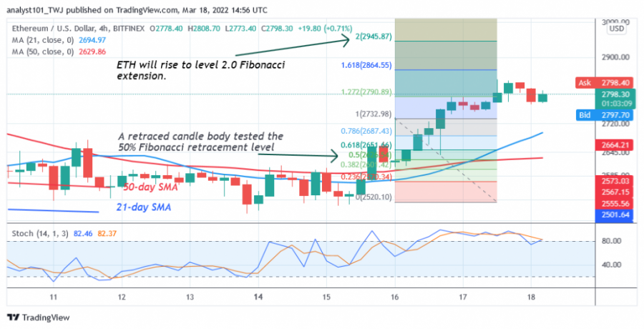Click the red 2555.56 price tag
Screen dimensions: 644x329
click(x=615, y=204)
